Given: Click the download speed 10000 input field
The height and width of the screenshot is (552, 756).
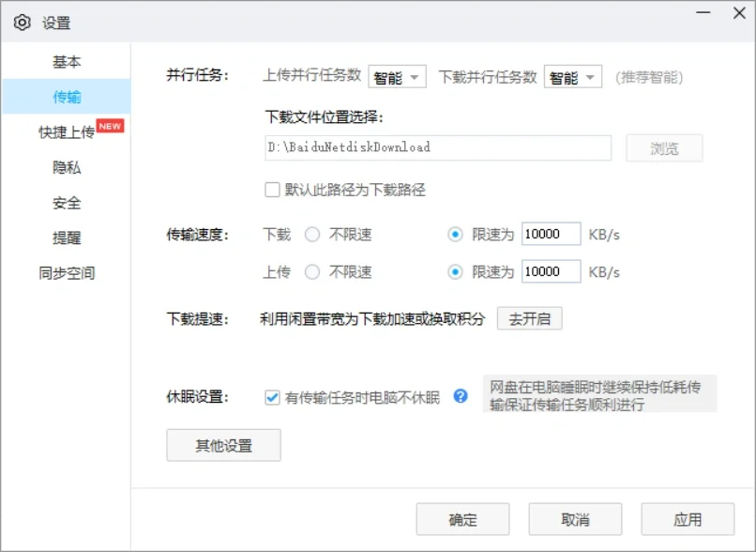Looking at the screenshot, I should pos(551,234).
